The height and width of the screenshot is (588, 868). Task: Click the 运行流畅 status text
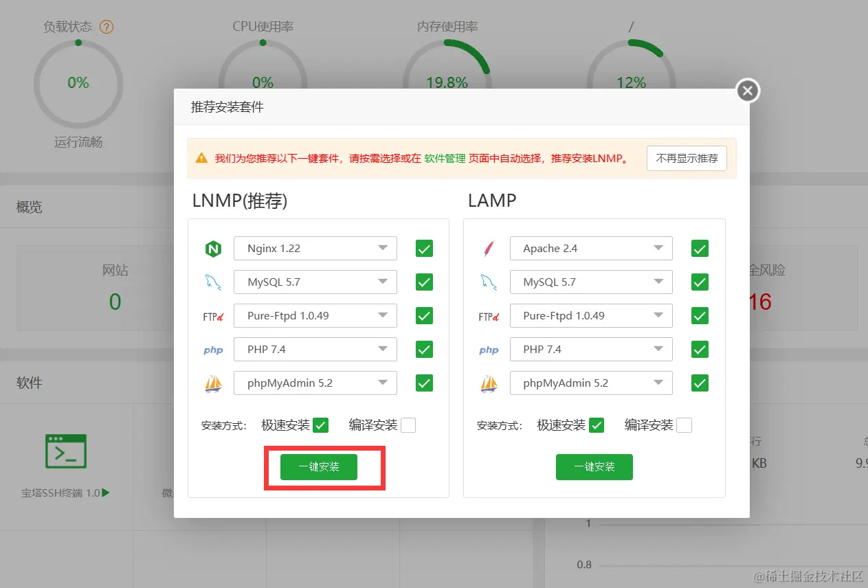(78, 142)
